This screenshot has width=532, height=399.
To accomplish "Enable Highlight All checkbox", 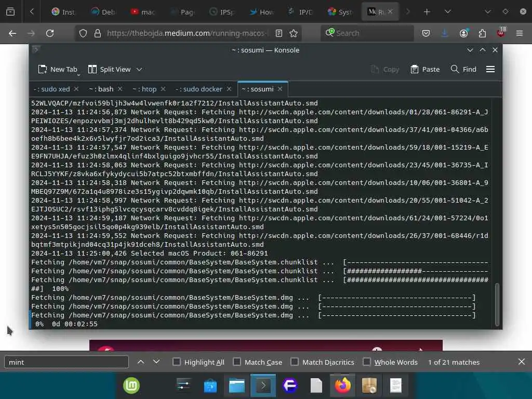I will point(177,362).
